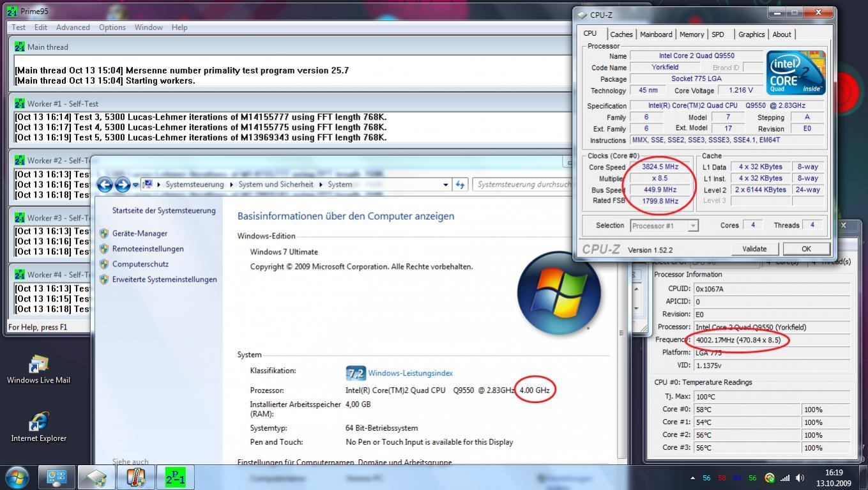Viewport: 868px width, 490px height.
Task: Open address bar history dropdown arrow
Action: click(x=446, y=185)
